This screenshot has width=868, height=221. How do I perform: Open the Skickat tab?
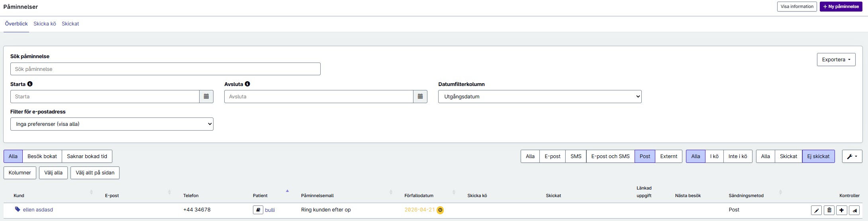(71, 24)
